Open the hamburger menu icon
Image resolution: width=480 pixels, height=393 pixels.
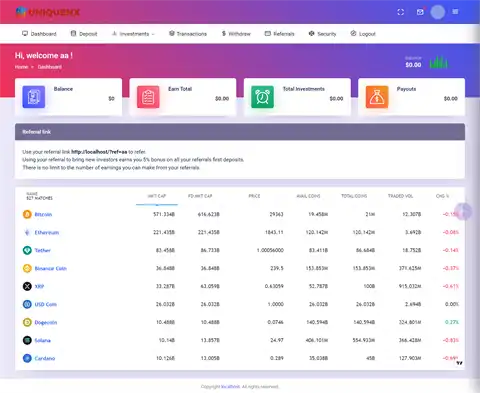[x=455, y=12]
